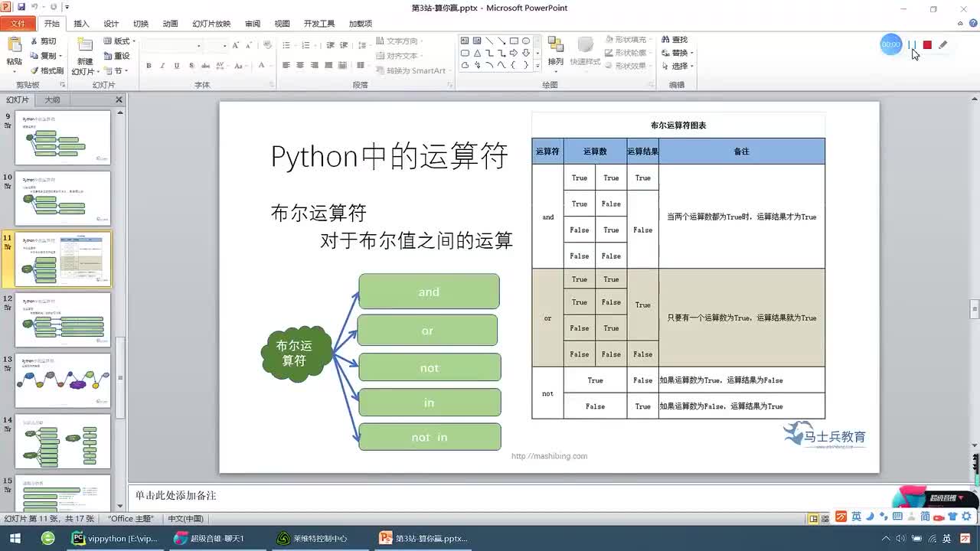Image resolution: width=980 pixels, height=551 pixels.
Task: Click the thumbnail pane scroll down arrow
Action: point(120,506)
